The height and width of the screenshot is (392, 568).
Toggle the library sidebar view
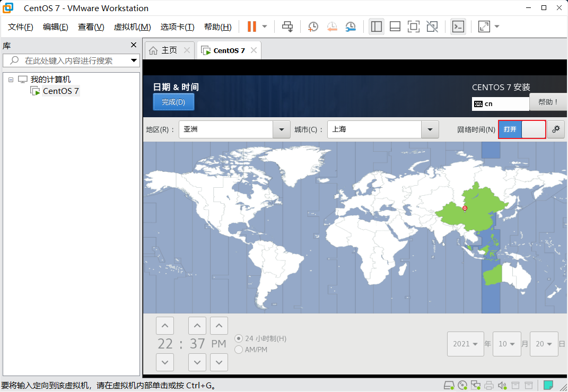[377, 27]
